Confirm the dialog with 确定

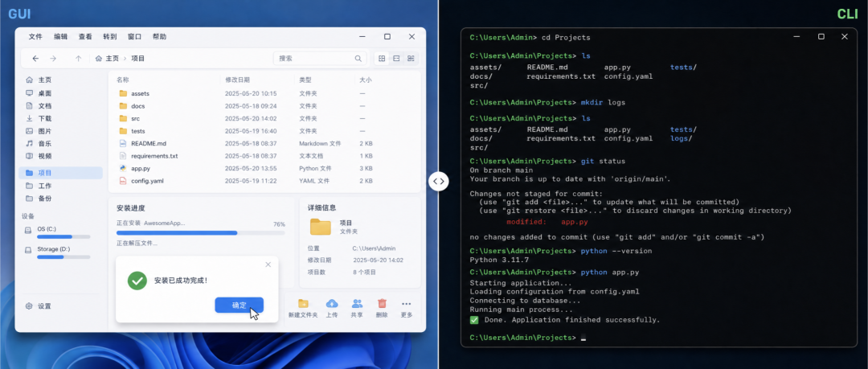click(x=240, y=305)
